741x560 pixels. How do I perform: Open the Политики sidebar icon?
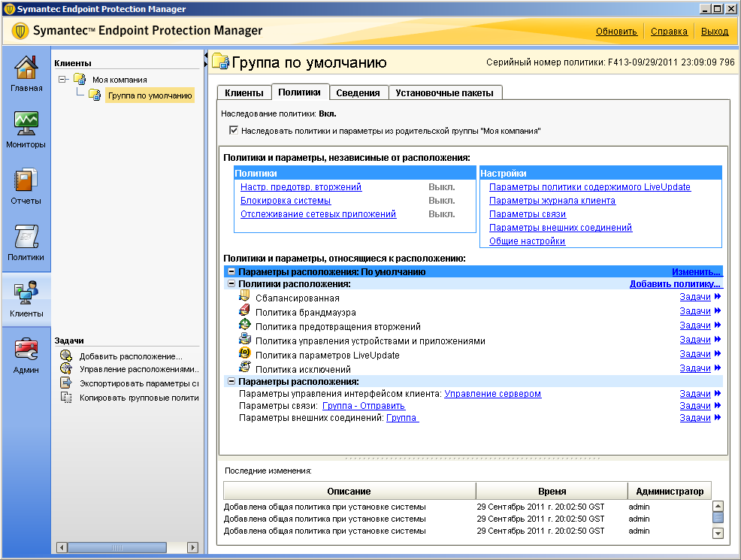(x=26, y=237)
